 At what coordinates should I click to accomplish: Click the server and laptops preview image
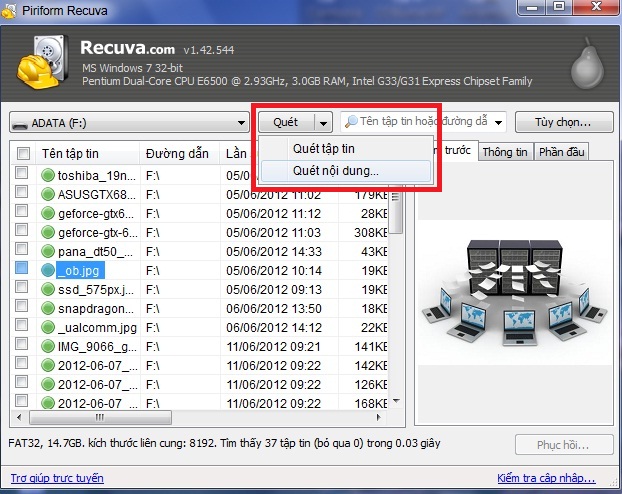(x=514, y=293)
